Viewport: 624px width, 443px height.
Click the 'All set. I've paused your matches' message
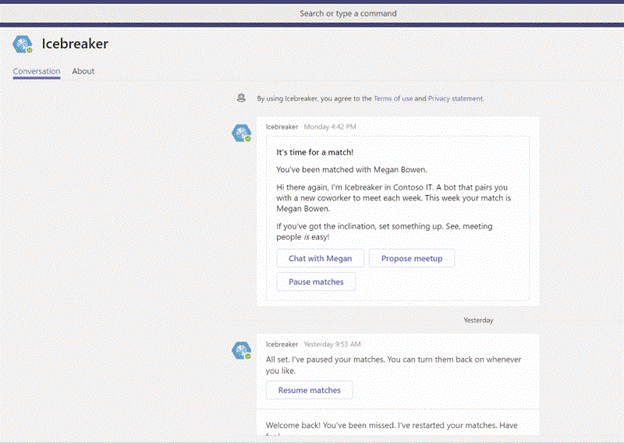click(x=393, y=365)
